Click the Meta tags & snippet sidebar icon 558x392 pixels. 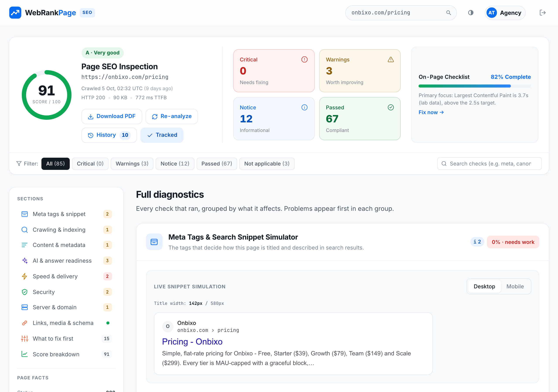click(25, 214)
